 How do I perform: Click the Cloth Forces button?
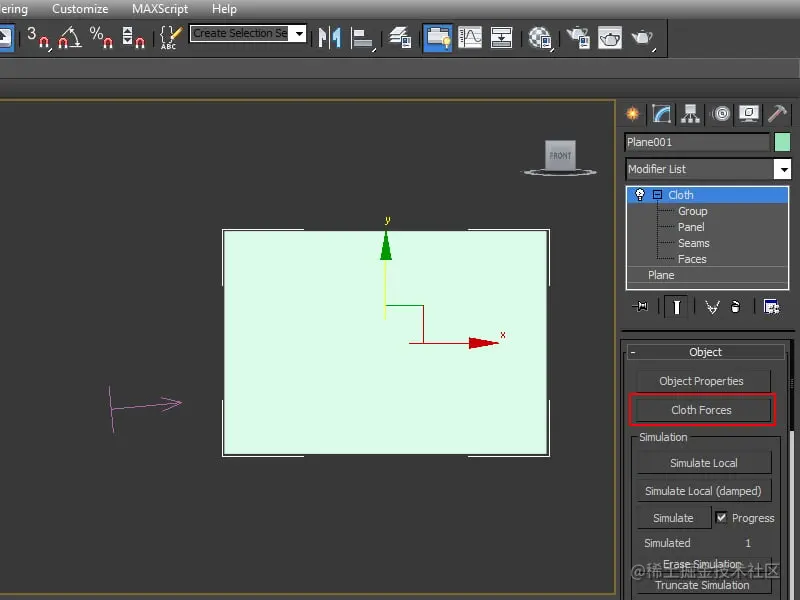(703, 410)
